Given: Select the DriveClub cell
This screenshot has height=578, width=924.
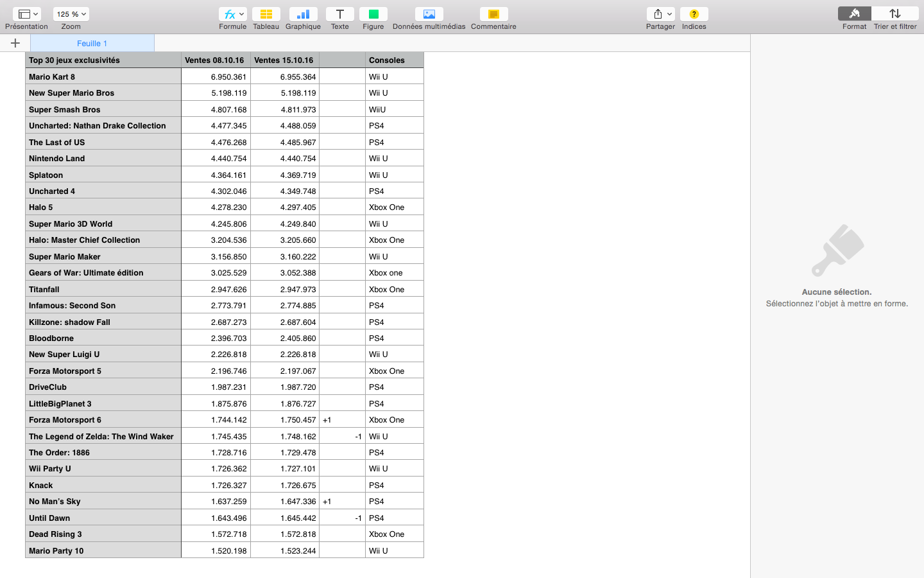Looking at the screenshot, I should (x=103, y=387).
